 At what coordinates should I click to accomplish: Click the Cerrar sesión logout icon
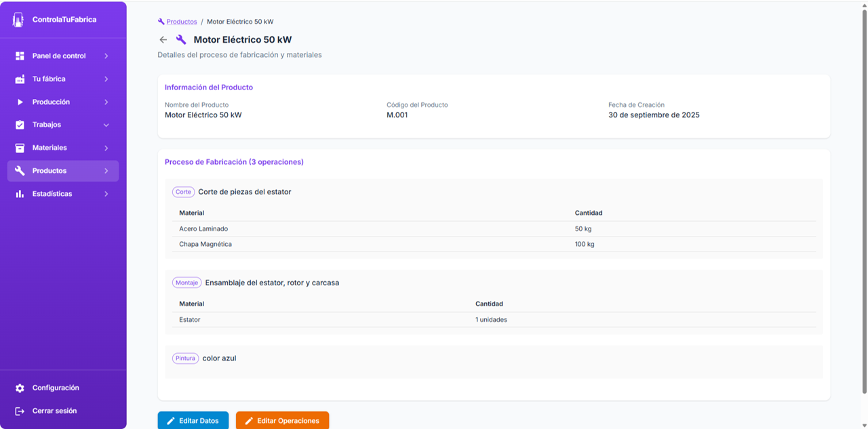click(20, 411)
